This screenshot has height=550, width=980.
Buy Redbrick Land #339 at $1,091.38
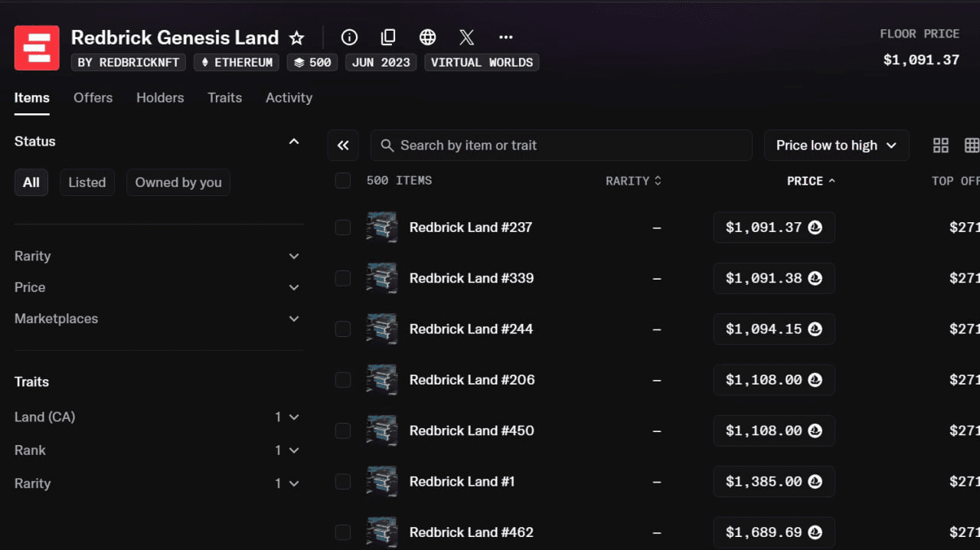[773, 279]
